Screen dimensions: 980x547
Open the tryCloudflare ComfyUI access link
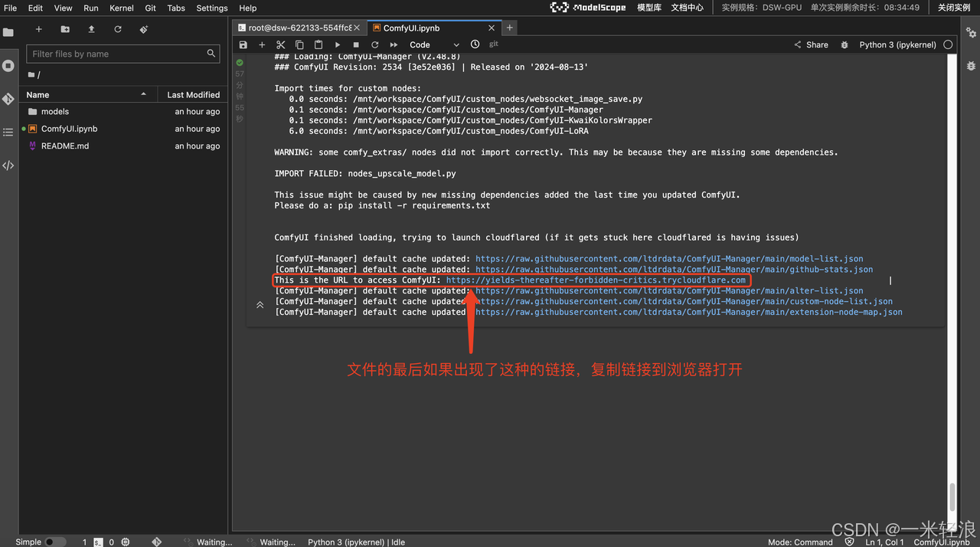(596, 280)
